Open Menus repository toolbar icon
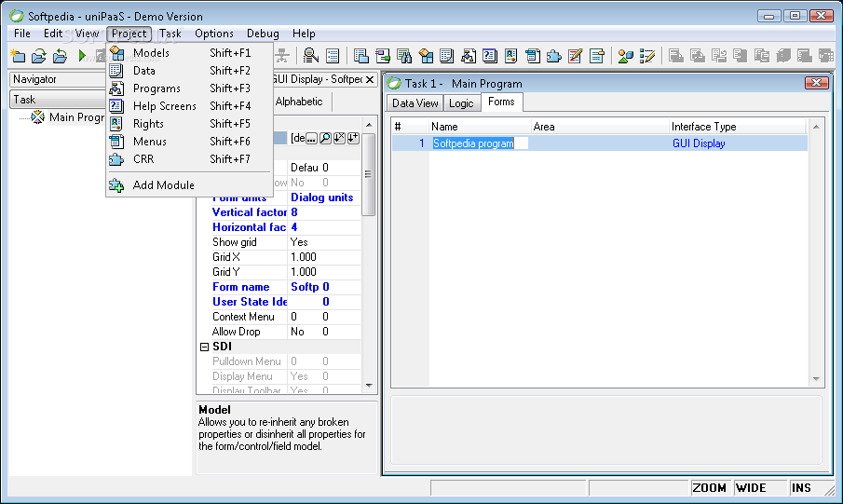Viewport: 843px width, 504px height. click(x=532, y=55)
